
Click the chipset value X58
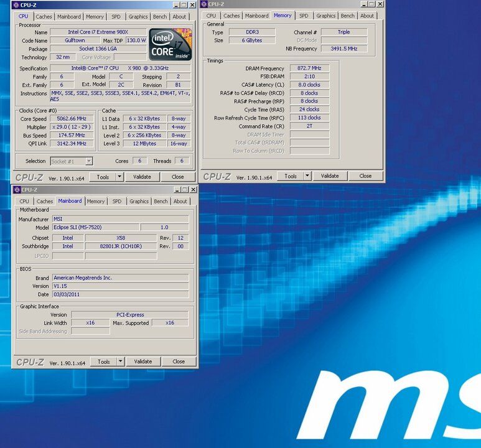point(121,238)
